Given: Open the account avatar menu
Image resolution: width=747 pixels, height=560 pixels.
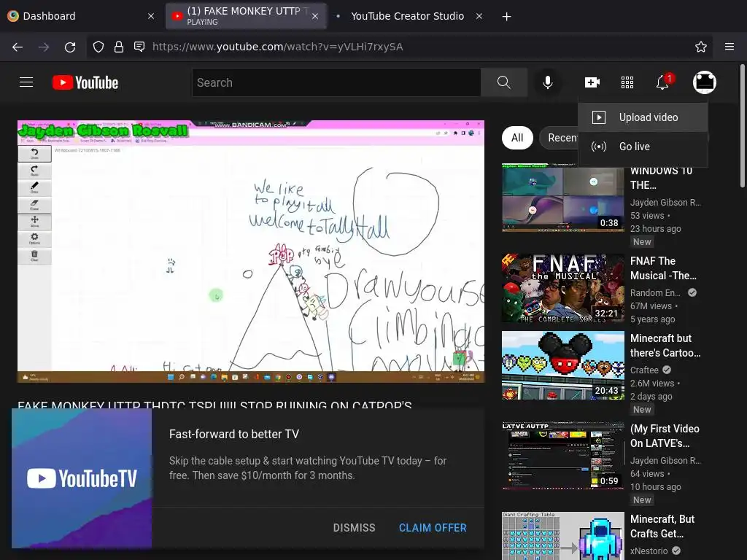Looking at the screenshot, I should click(x=705, y=82).
